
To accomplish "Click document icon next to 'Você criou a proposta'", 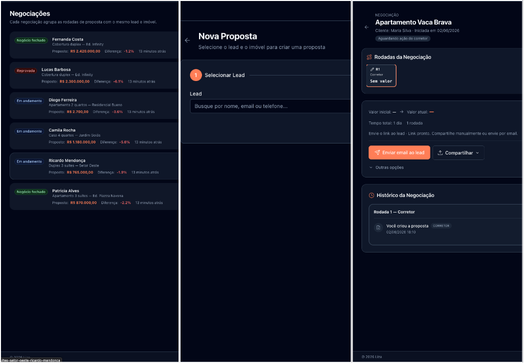I will tap(378, 227).
